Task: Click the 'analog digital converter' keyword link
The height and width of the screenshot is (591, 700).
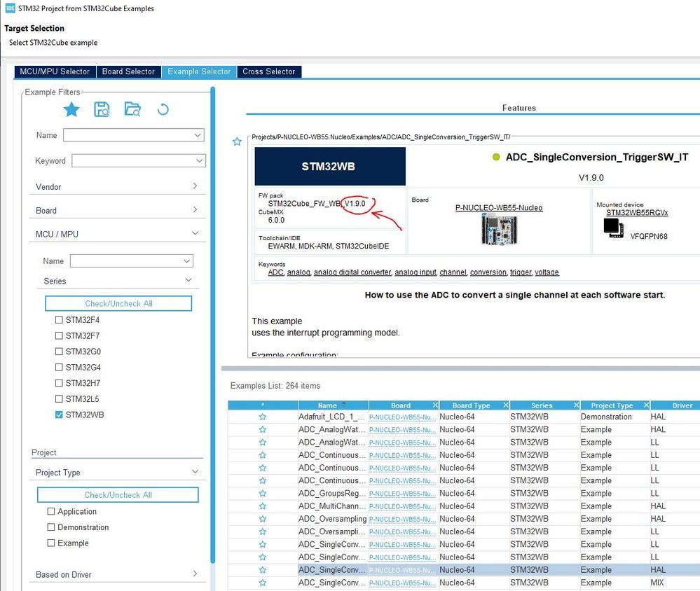Action: (352, 272)
